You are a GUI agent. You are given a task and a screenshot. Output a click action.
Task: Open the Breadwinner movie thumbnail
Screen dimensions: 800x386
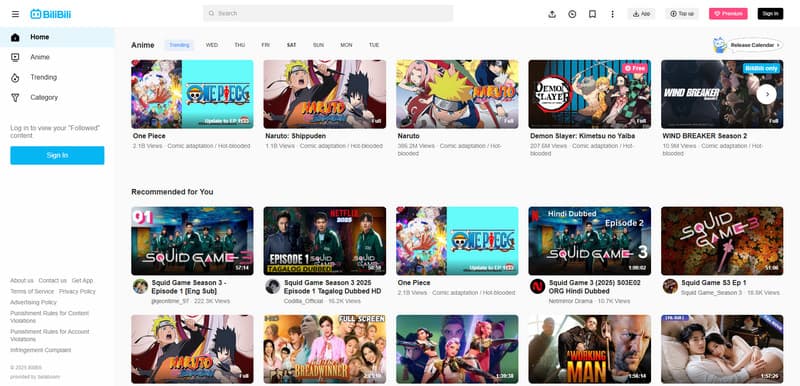[x=324, y=349]
